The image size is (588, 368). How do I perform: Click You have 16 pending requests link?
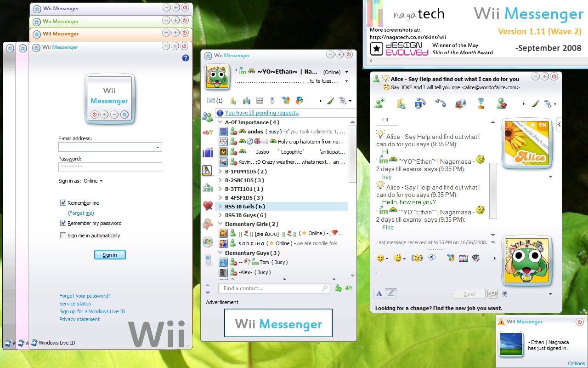[x=262, y=113]
